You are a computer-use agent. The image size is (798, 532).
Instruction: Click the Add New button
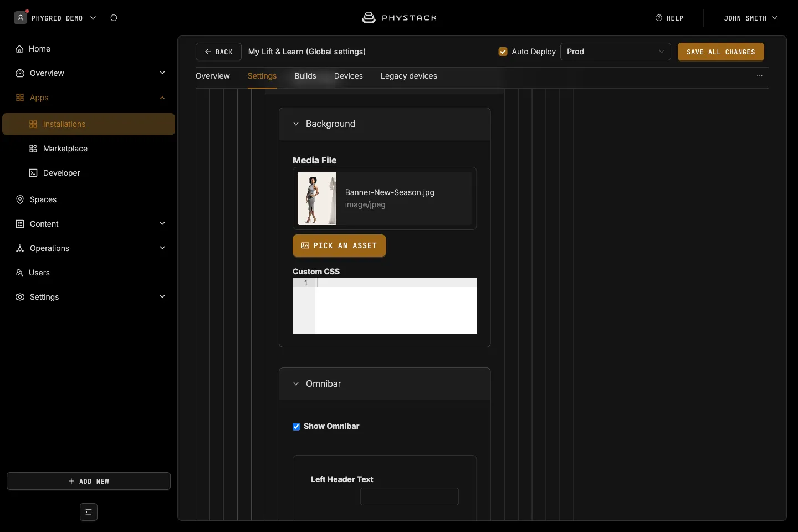click(89, 481)
